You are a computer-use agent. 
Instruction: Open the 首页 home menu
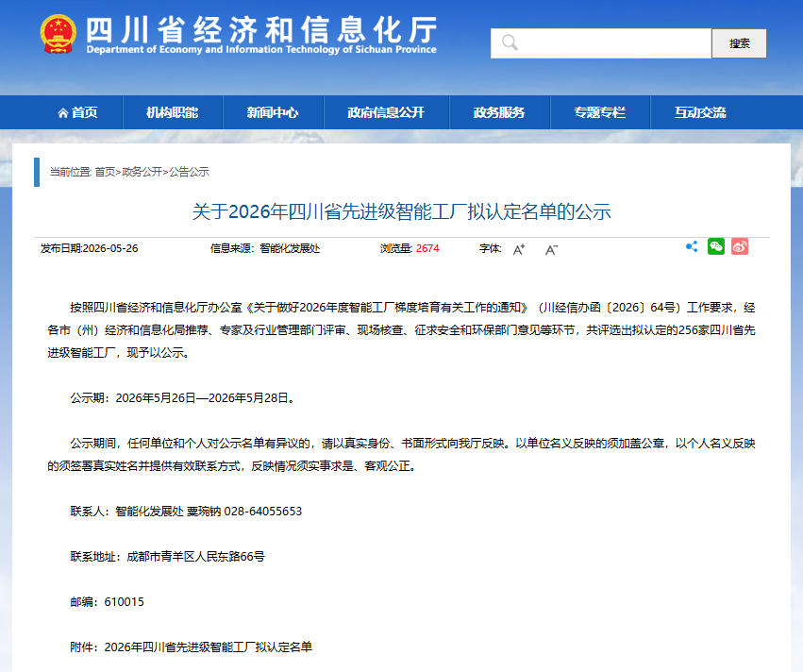click(77, 112)
